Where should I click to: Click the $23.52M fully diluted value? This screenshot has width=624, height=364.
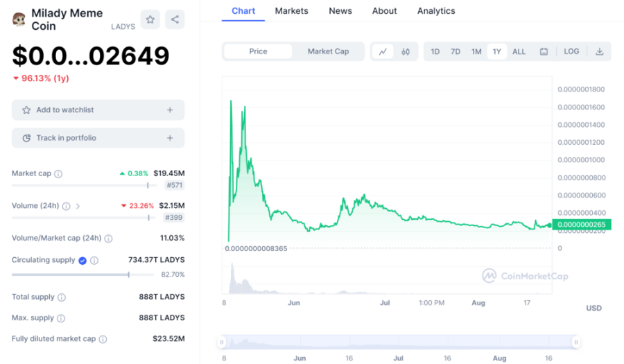point(168,338)
